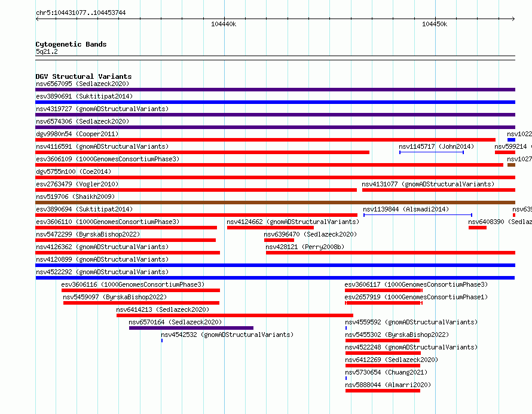
Task: Select the 5q21.2 band label
Action: (x=47, y=51)
